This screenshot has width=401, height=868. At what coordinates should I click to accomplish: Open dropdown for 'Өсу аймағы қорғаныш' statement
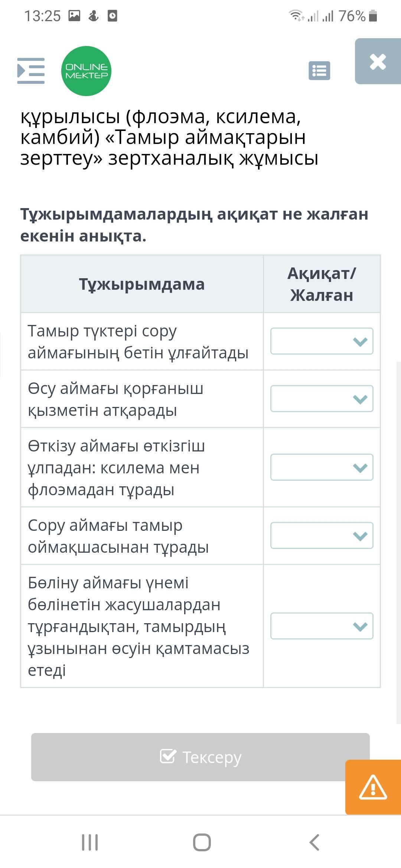[322, 398]
